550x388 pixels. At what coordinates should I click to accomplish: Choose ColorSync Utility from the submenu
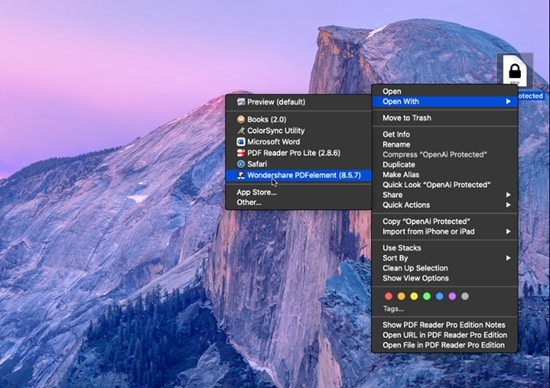298,131
